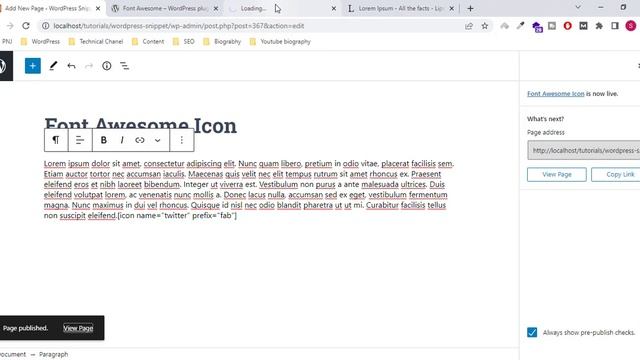Open the Chrome profile avatar
640x360 pixels.
tap(631, 26)
